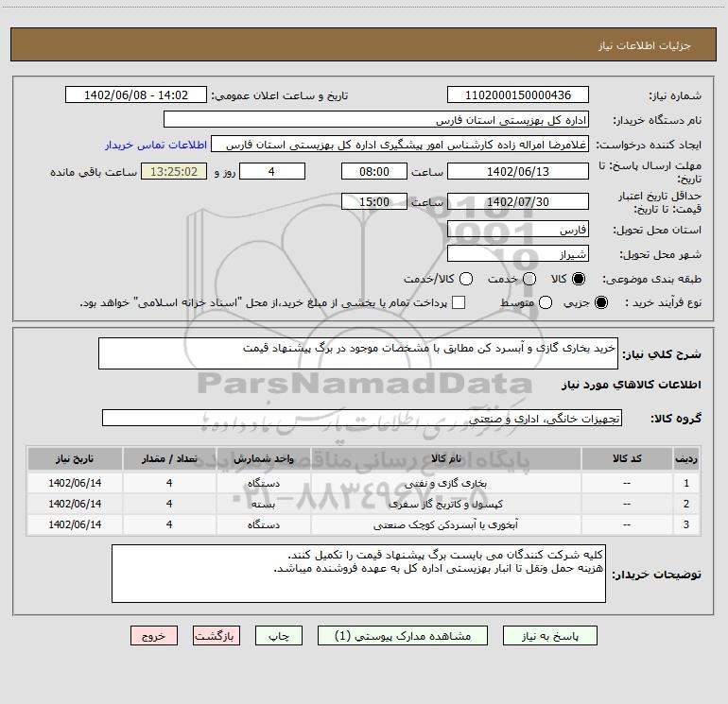Image resolution: width=728 pixels, height=704 pixels.
Task: Click the شماره نیاز field 1102000150000436
Action: 518,95
